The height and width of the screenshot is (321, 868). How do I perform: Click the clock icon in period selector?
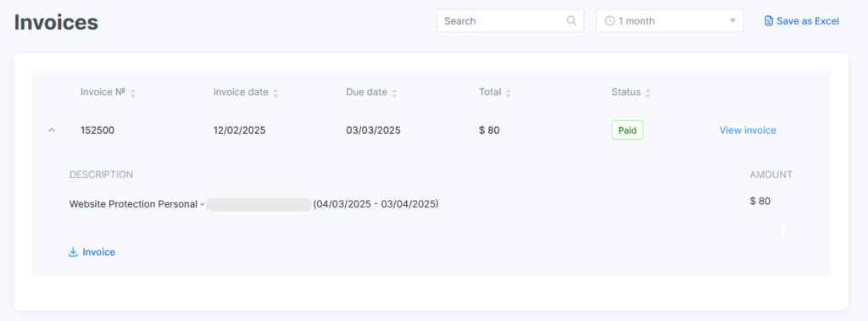(x=610, y=21)
